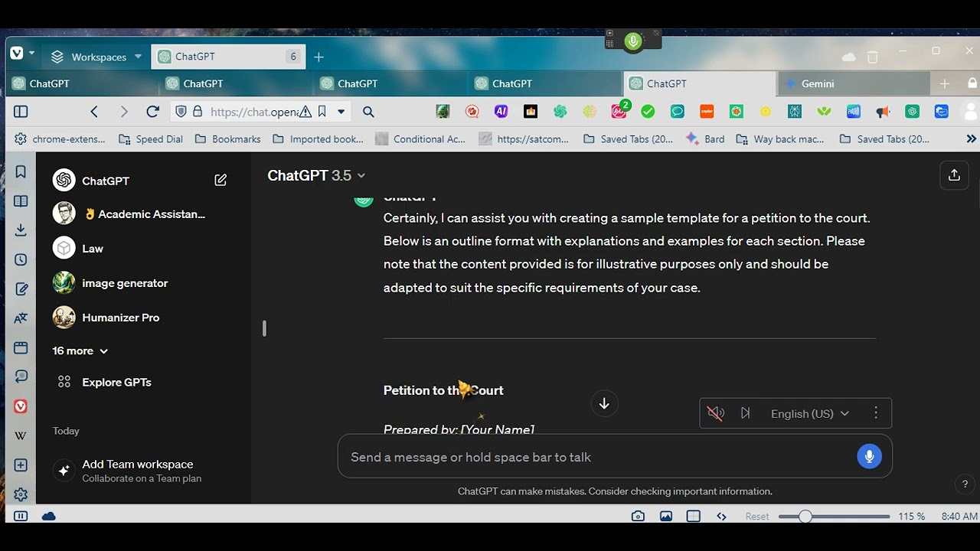Bookmark this page from the address bar
Screen dimensions: 980x551
point(322,112)
